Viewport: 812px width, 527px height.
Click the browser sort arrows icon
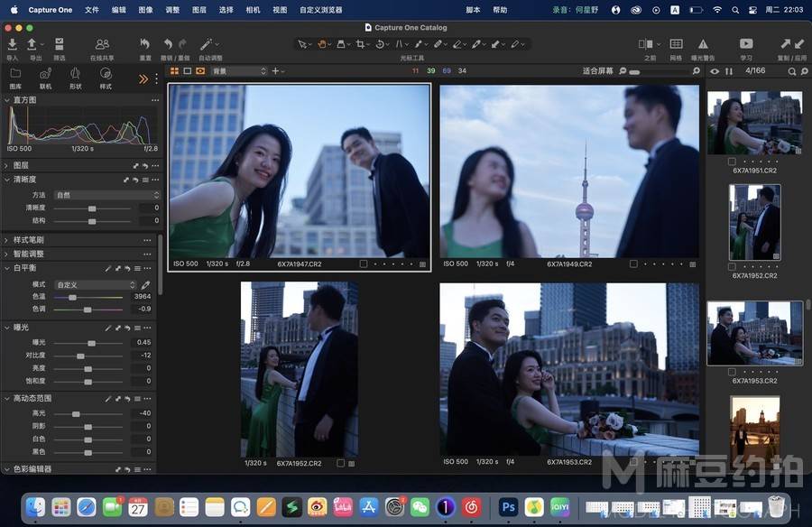[729, 71]
